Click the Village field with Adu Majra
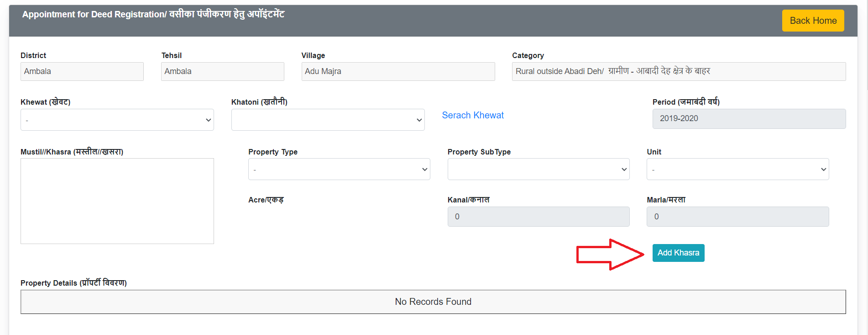This screenshot has width=868, height=335. click(x=398, y=71)
